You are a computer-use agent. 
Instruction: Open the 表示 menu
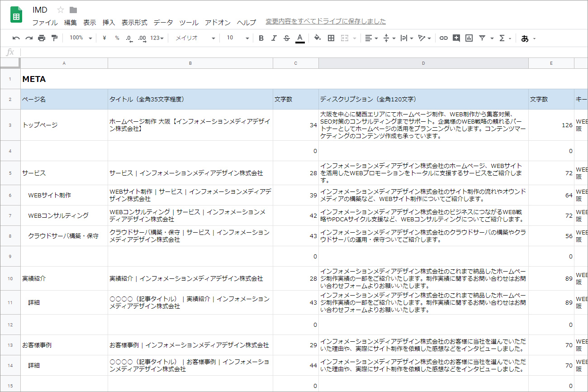pos(90,22)
